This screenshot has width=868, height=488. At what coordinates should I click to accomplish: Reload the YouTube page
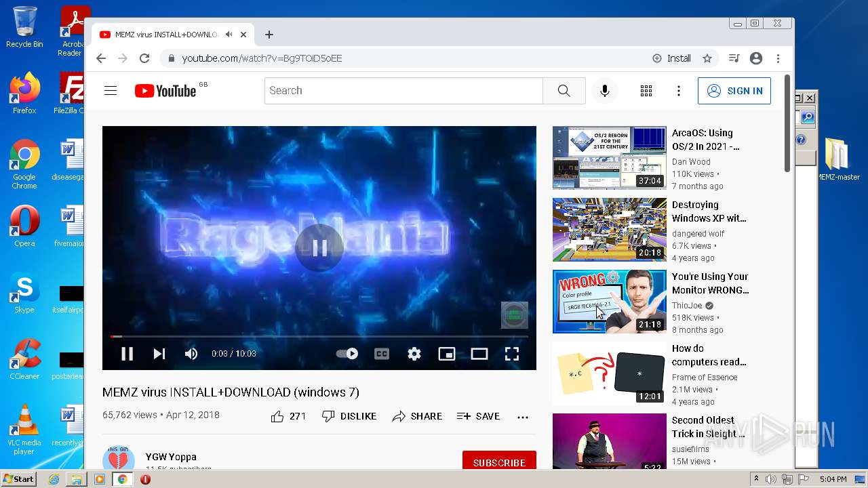(144, 58)
